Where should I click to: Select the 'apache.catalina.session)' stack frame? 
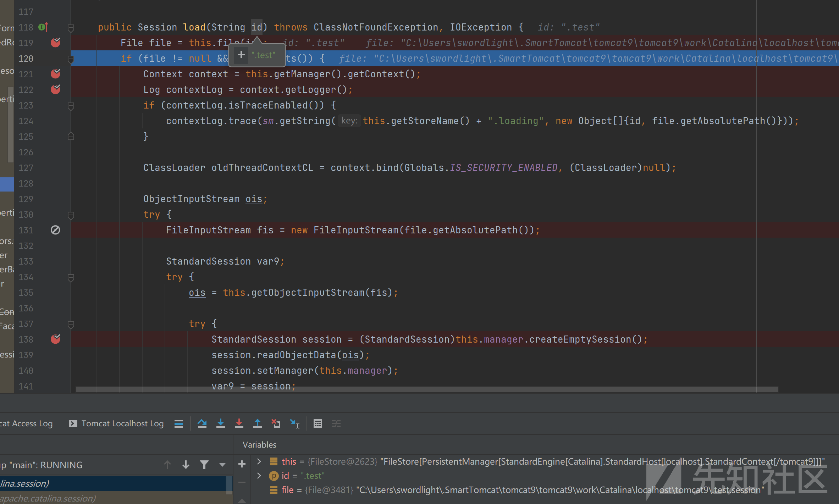coord(113,498)
